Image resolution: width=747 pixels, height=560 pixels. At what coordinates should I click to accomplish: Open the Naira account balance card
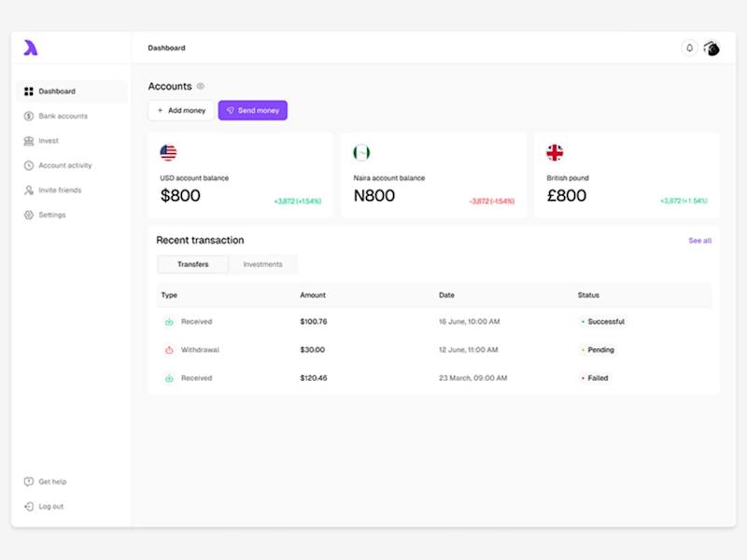click(434, 175)
